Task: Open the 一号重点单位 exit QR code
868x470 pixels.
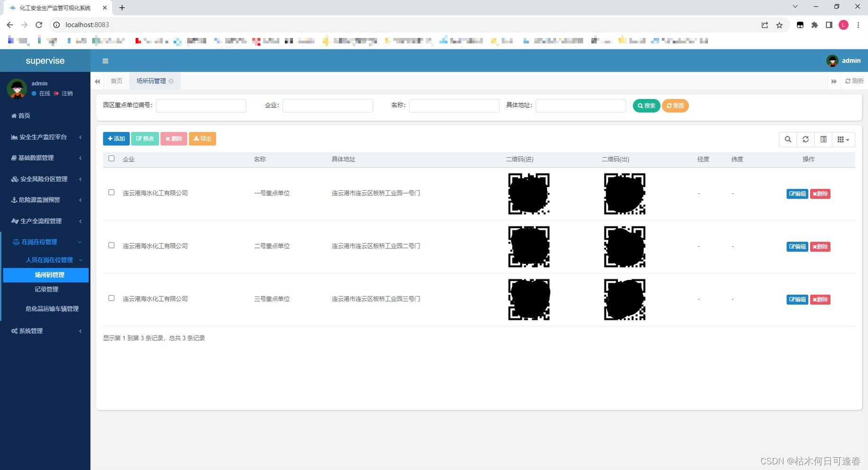Action: coord(624,194)
